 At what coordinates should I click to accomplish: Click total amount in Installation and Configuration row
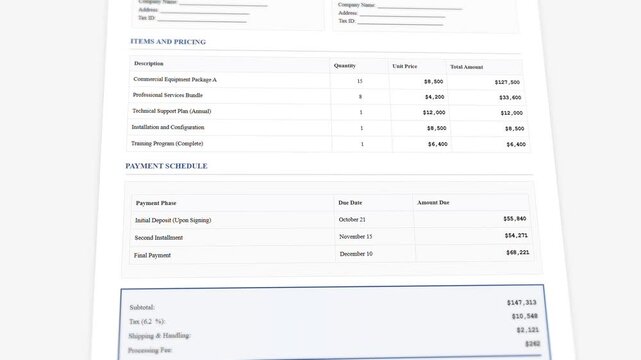pos(515,129)
